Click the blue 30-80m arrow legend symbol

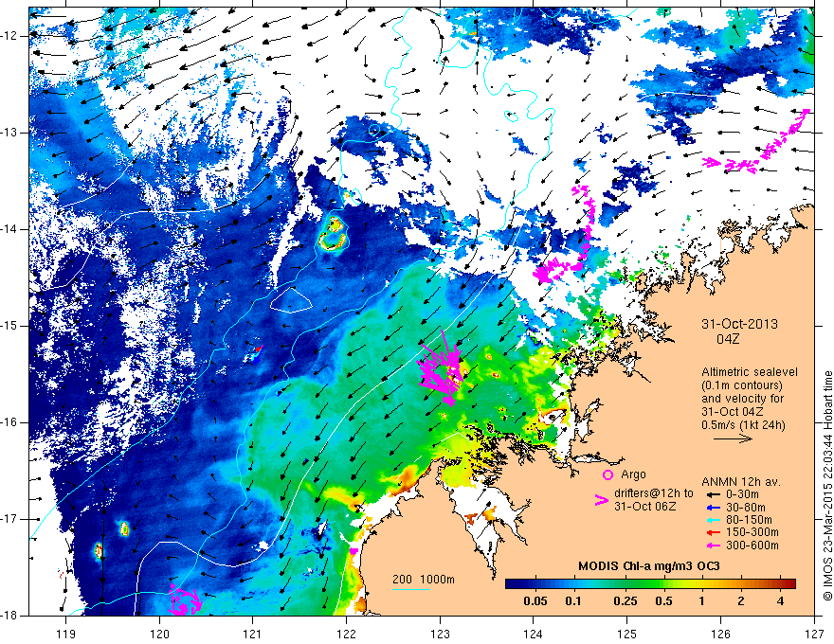click(713, 508)
